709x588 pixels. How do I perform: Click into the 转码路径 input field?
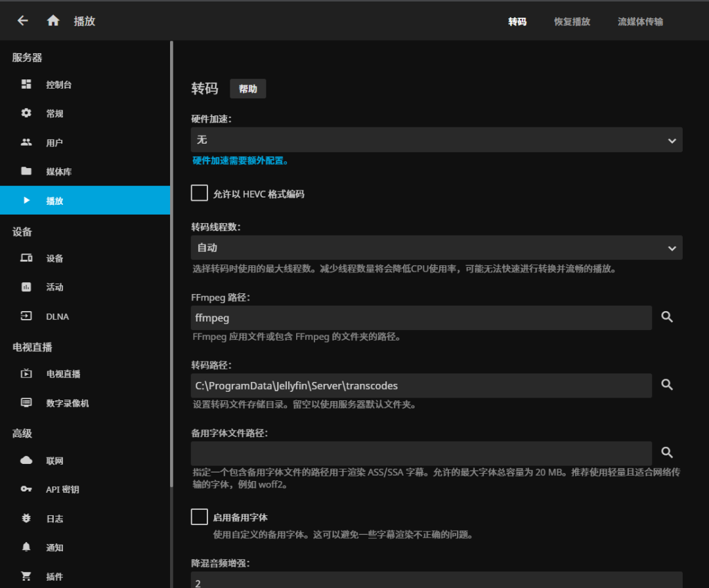click(x=421, y=385)
